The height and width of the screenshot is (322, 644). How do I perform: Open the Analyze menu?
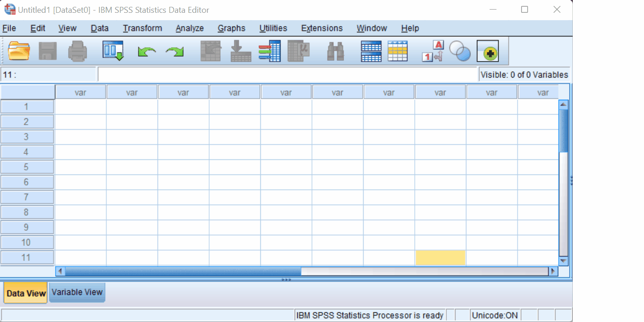coord(190,28)
